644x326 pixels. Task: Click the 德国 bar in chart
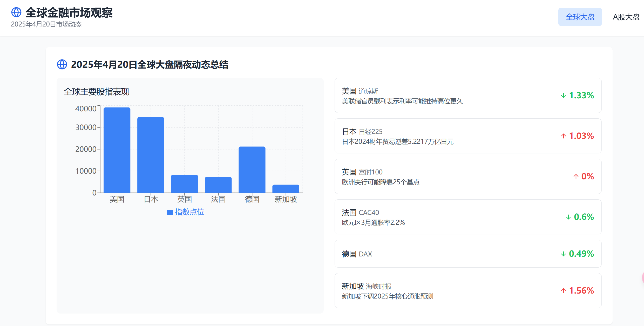coord(252,169)
